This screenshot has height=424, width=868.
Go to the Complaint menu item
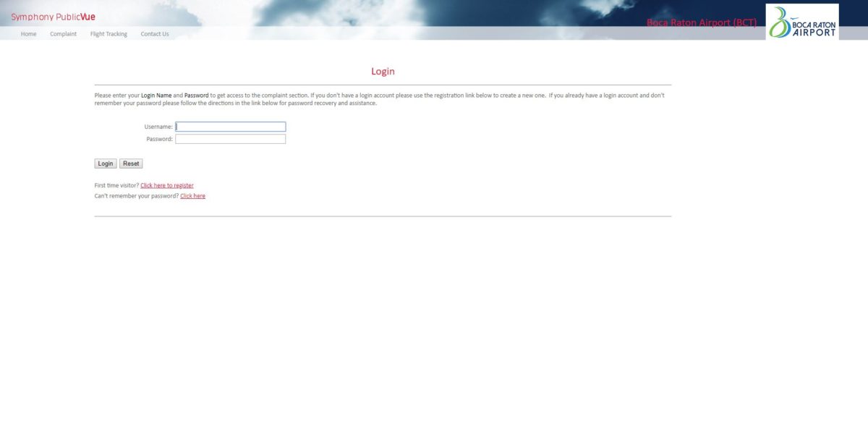point(63,34)
